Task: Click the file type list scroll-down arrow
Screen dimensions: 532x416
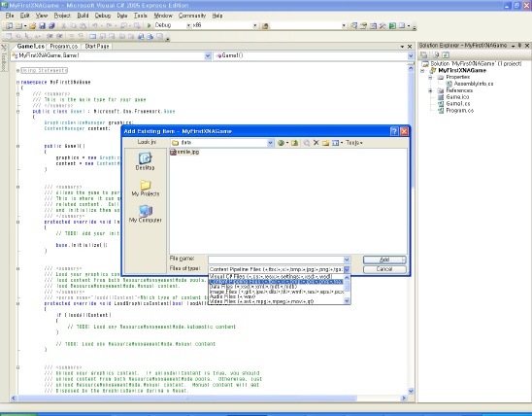Action: tap(347, 300)
